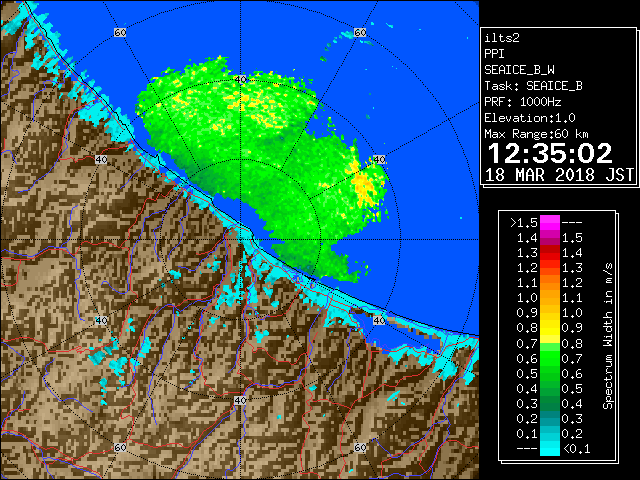
Task: Click the yellow-orange high-width patch on echo's eastern edge
Action: point(362,186)
